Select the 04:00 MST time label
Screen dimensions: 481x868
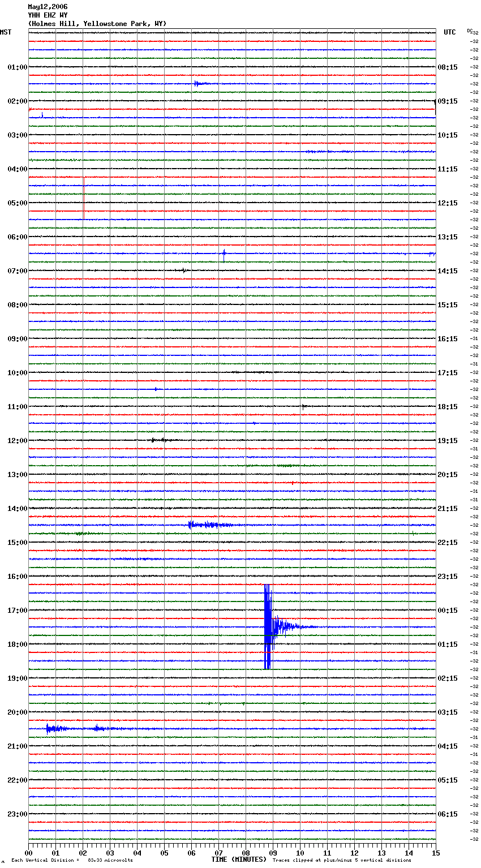tap(18, 169)
